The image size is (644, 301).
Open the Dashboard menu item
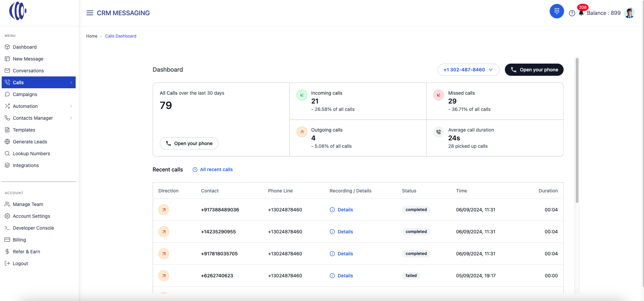point(38,47)
